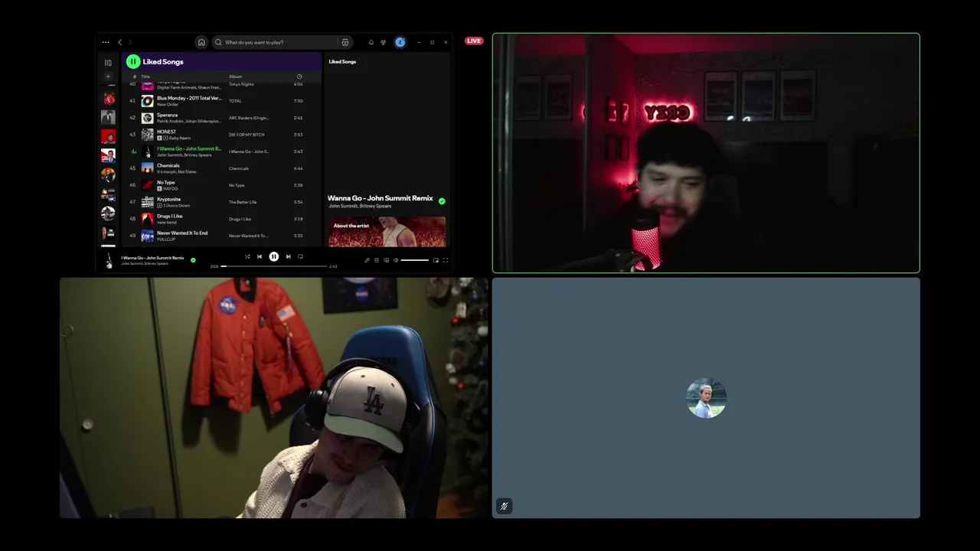Screen dimensions: 980x551
Task: Open the three-dot menu in Spotify
Action: click(x=106, y=42)
